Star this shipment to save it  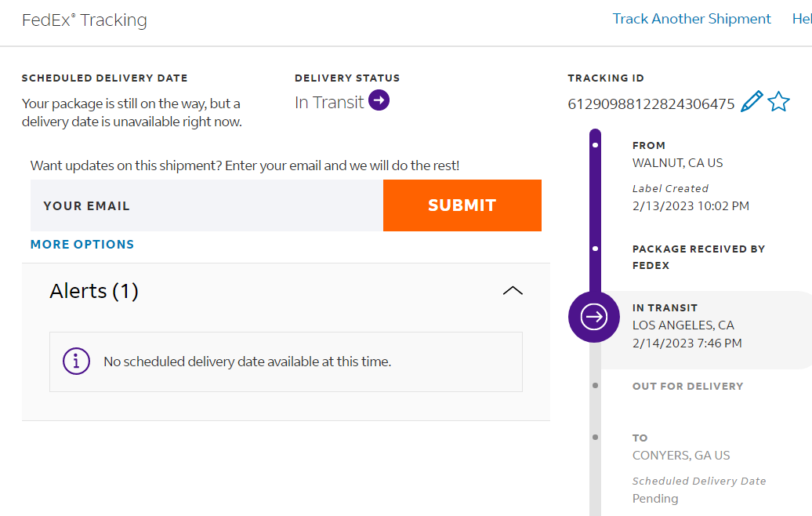pyautogui.click(x=778, y=102)
